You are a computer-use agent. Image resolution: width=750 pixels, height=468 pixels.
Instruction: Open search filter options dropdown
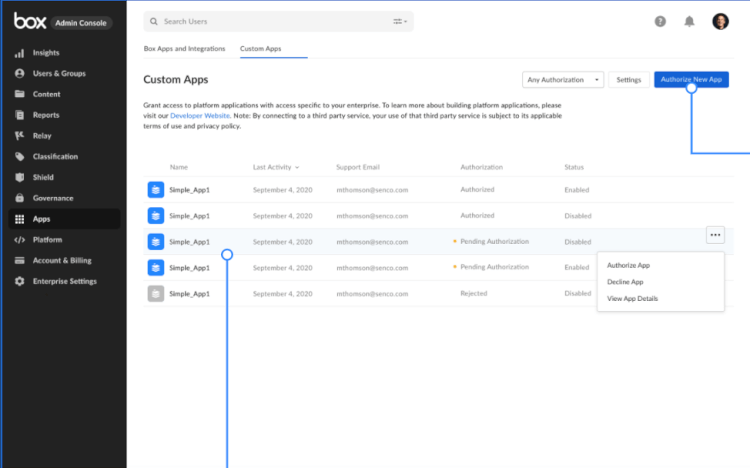coord(400,22)
